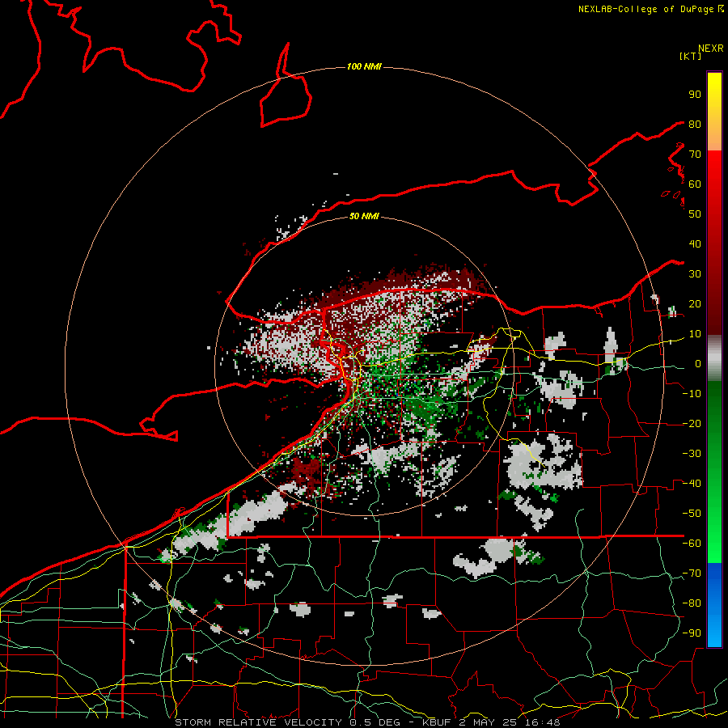Click the -50 value on the velocity scale
728x728 pixels.
[692, 513]
